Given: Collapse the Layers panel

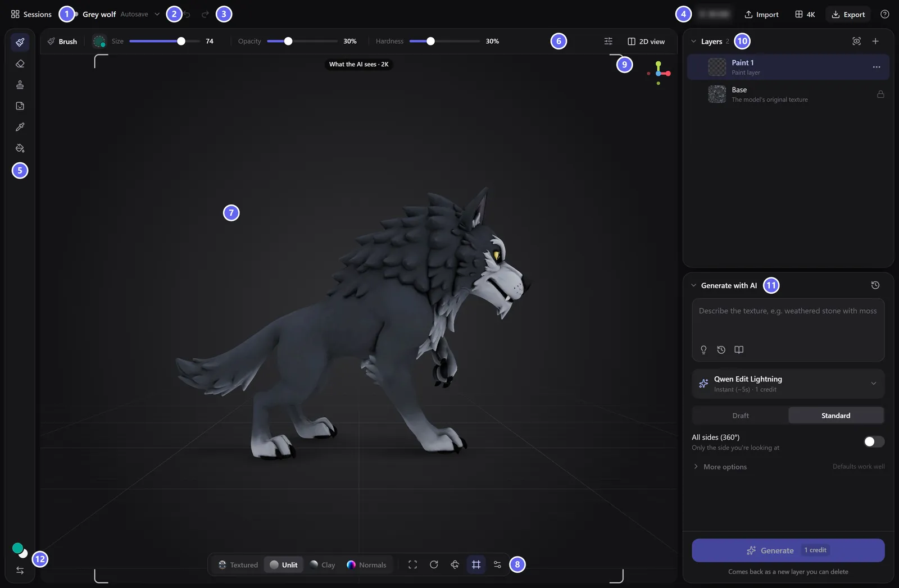Looking at the screenshot, I should pos(694,41).
